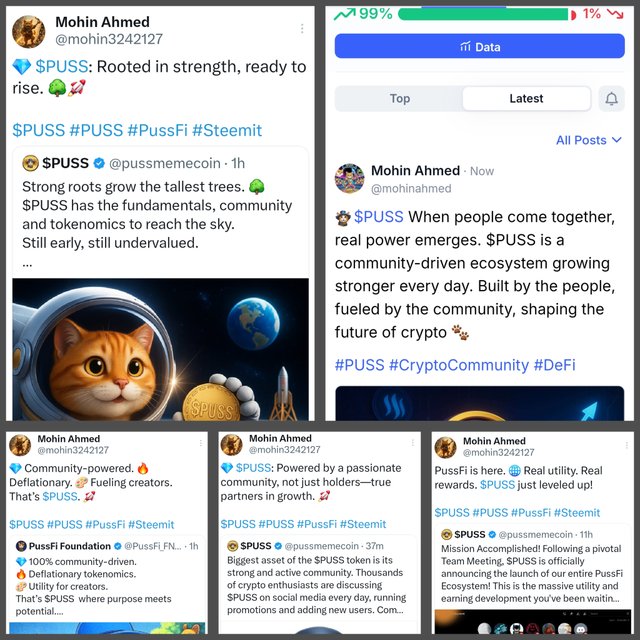Click the @mohinahmed profile picture
Screen dimensions: 640x640
coord(349,178)
